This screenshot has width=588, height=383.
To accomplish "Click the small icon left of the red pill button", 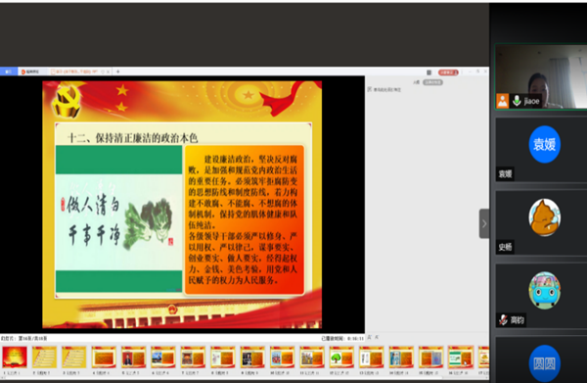I will [x=429, y=72].
